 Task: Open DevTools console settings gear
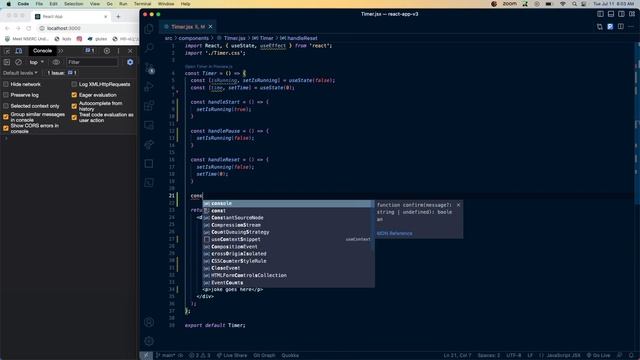130,62
